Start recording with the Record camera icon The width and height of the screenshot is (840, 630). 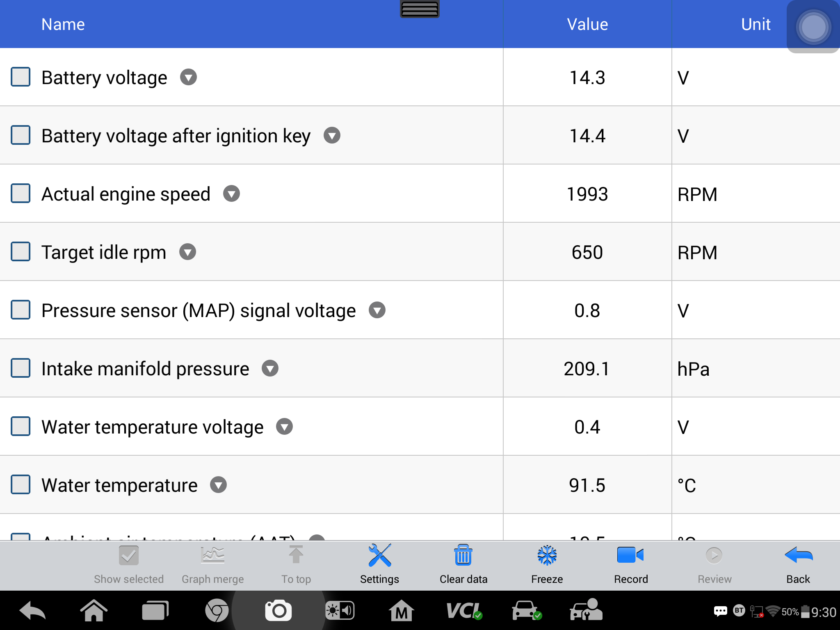coord(630,555)
